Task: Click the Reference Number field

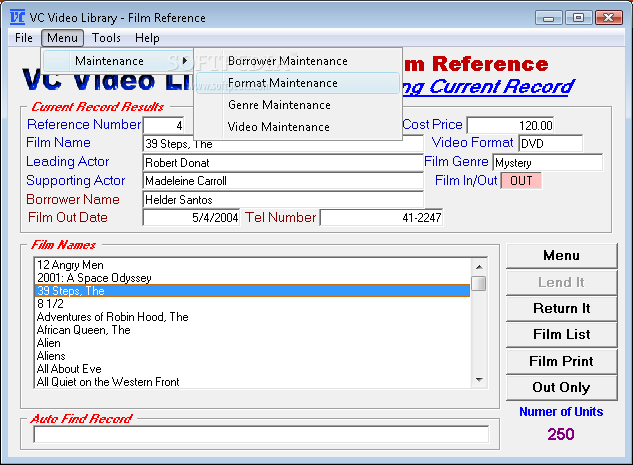Action: (163, 126)
